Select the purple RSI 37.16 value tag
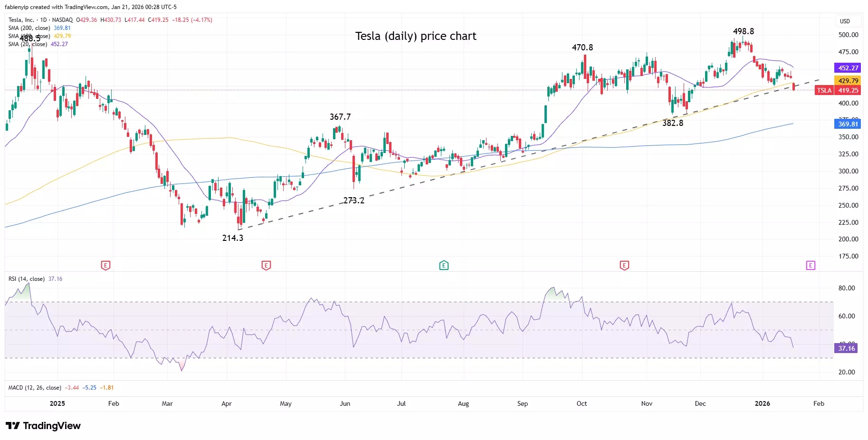 [x=846, y=348]
